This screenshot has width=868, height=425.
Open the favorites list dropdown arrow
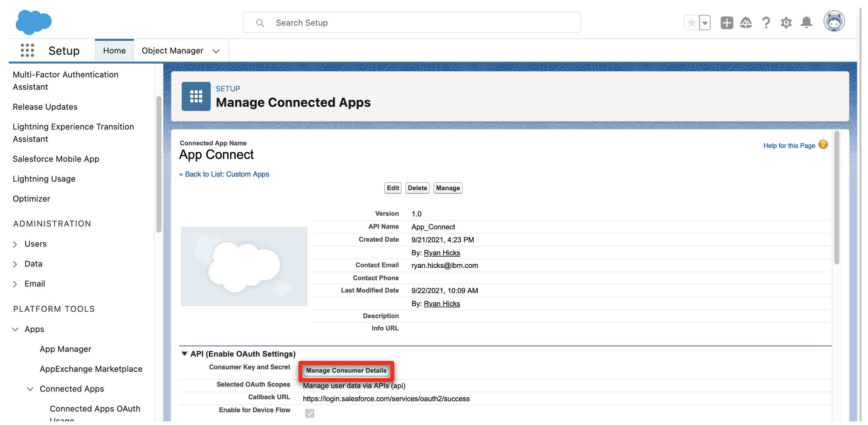tap(705, 23)
